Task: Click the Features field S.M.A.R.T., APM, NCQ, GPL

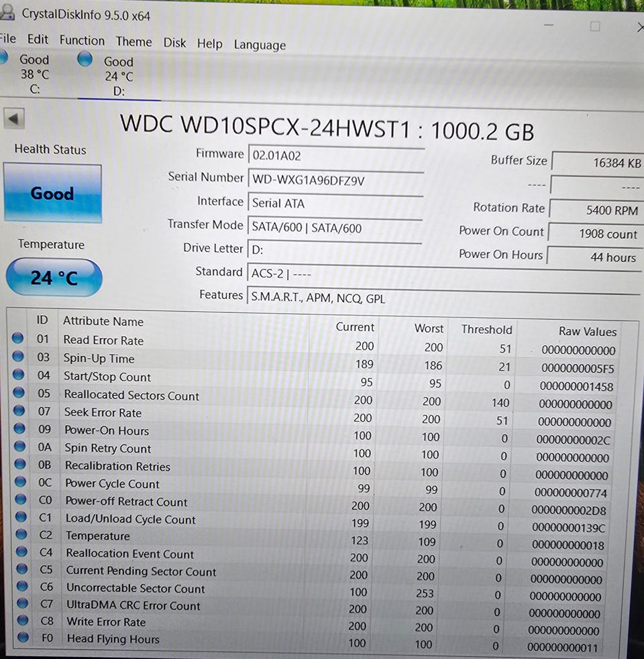Action: pos(444,298)
